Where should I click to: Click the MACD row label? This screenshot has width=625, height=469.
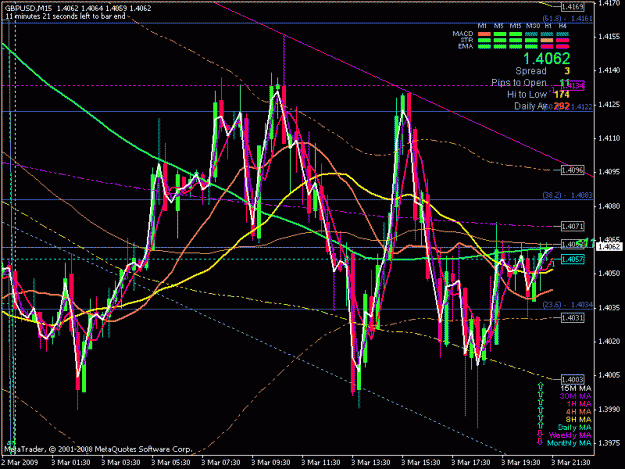pyautogui.click(x=463, y=33)
